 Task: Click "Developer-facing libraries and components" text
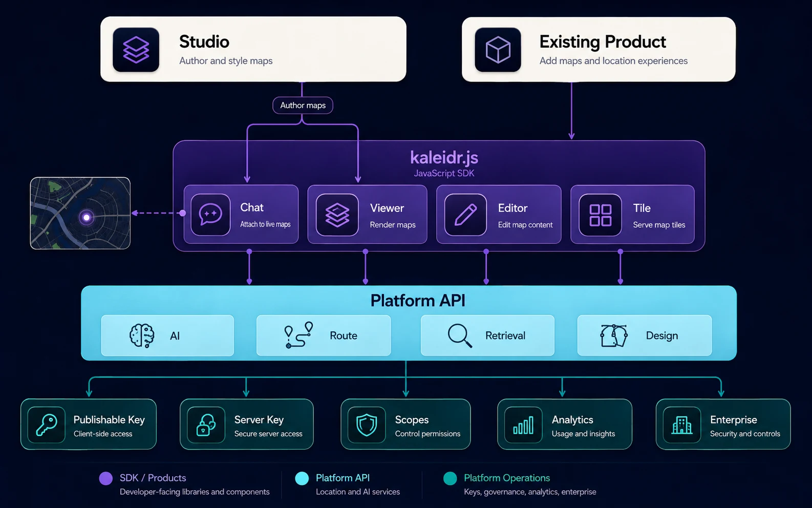tap(195, 492)
